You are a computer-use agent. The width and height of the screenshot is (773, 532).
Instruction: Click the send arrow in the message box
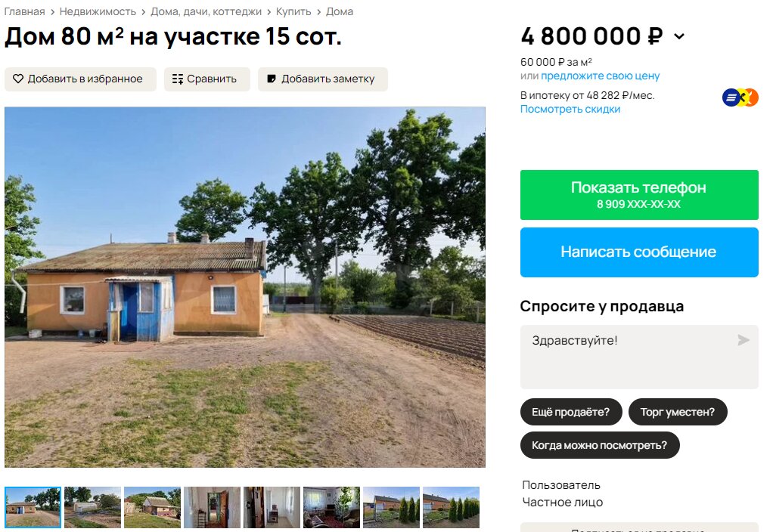point(744,340)
